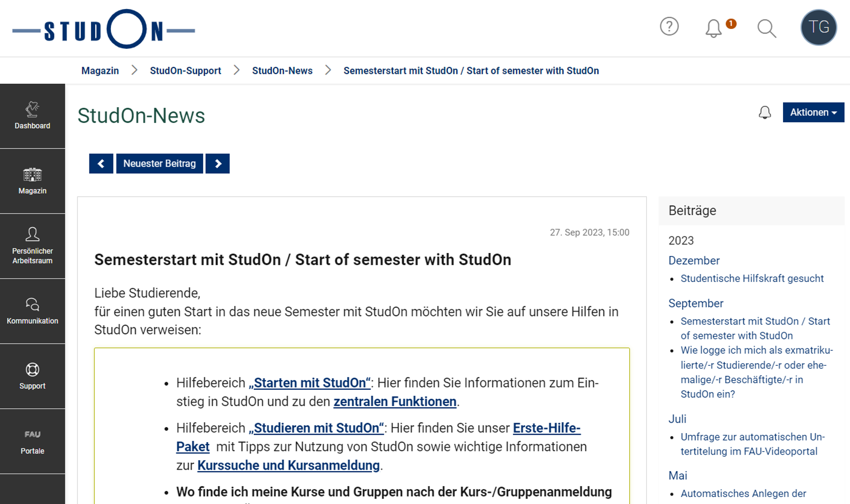The height and width of the screenshot is (504, 850).
Task: Open the help question mark icon
Action: coord(669,26)
